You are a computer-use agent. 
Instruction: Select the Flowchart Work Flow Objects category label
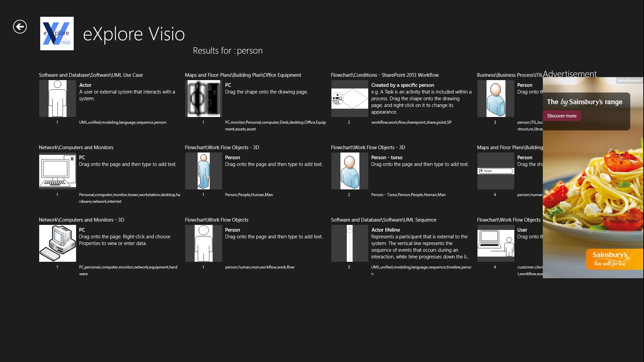(x=216, y=219)
